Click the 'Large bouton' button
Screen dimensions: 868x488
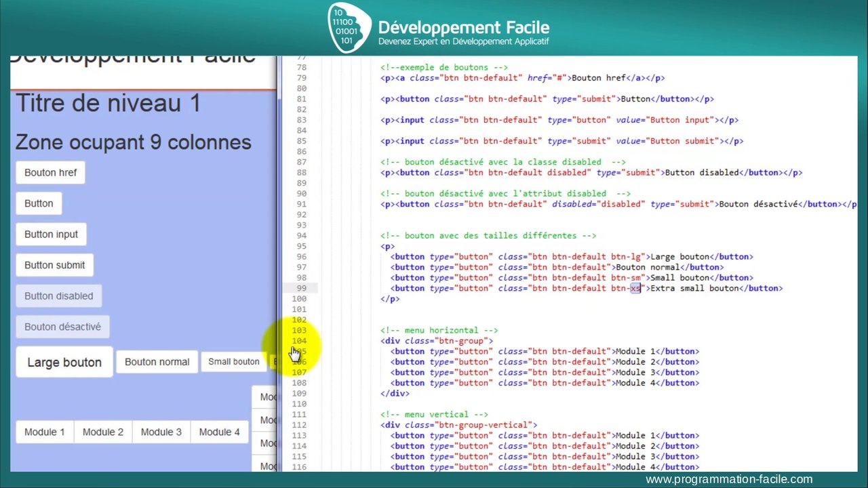[64, 362]
